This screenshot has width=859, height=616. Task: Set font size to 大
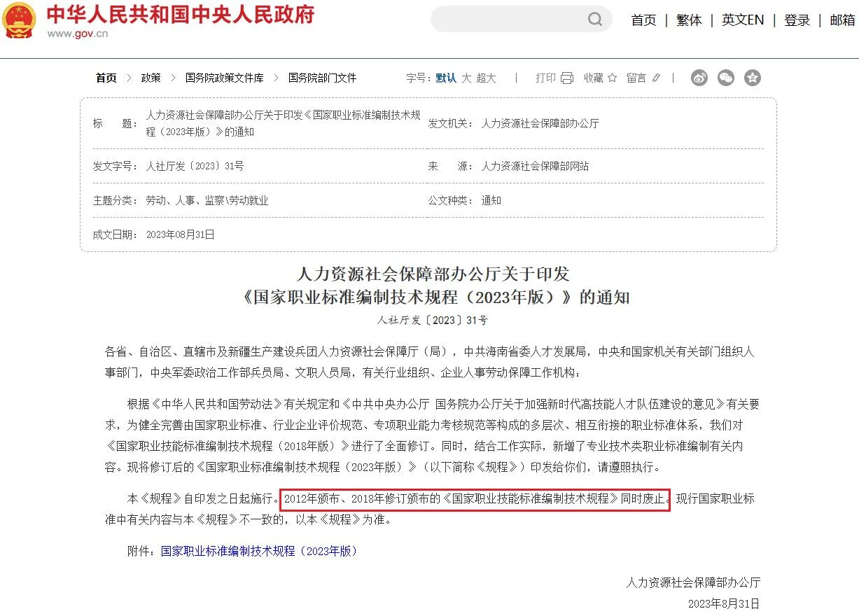(466, 78)
